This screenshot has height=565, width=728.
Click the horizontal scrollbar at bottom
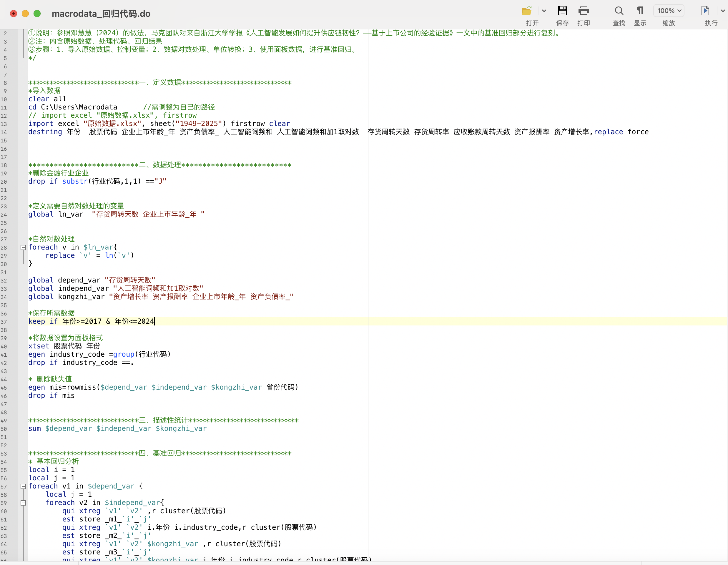(x=360, y=563)
